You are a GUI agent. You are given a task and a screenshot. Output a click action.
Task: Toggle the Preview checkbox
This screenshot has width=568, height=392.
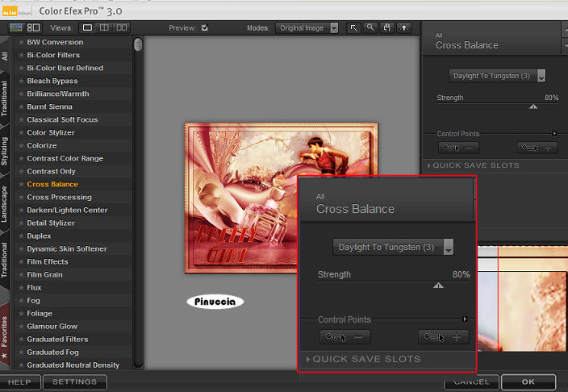205,27
